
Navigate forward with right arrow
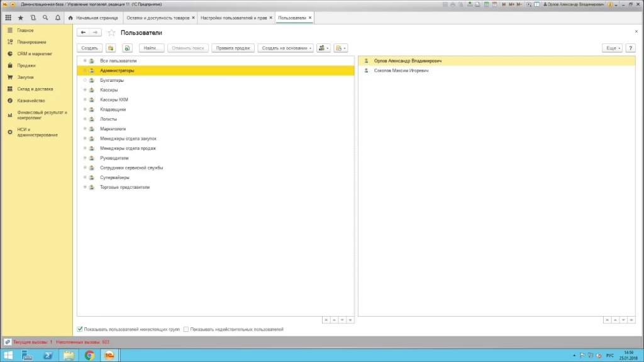[x=96, y=33]
